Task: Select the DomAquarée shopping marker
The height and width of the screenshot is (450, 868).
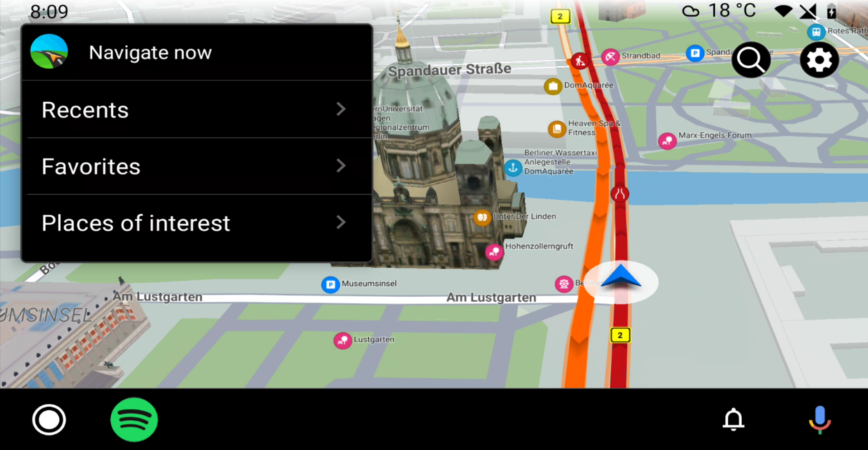Action: 553,86
